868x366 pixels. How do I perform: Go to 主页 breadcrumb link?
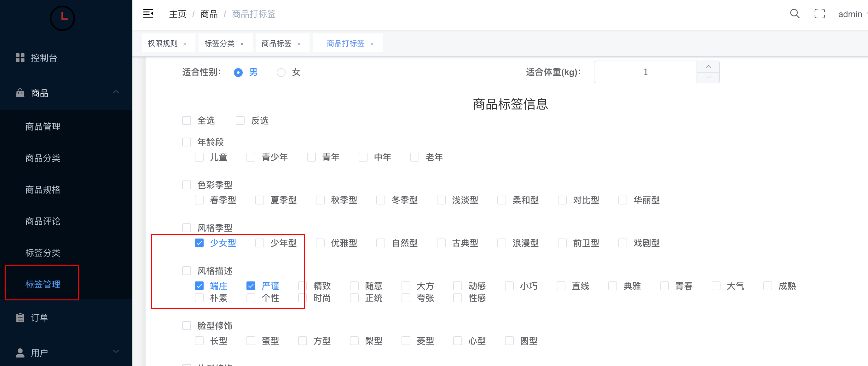(x=177, y=14)
